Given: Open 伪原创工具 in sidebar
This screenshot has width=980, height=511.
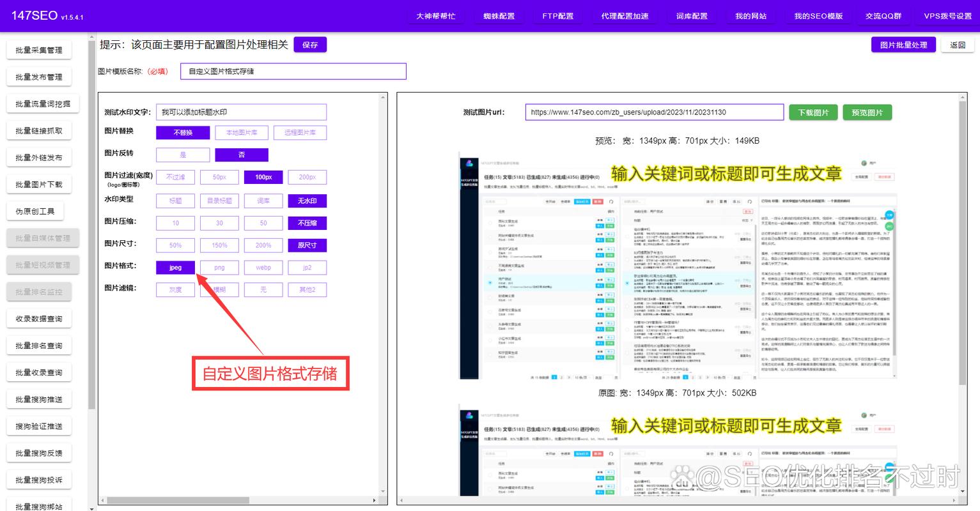Looking at the screenshot, I should pyautogui.click(x=35, y=211).
